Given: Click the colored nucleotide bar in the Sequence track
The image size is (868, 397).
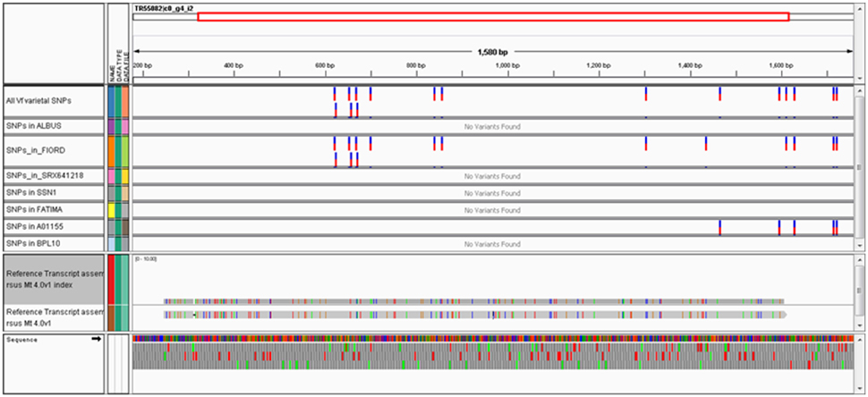Looking at the screenshot, I should (493, 338).
